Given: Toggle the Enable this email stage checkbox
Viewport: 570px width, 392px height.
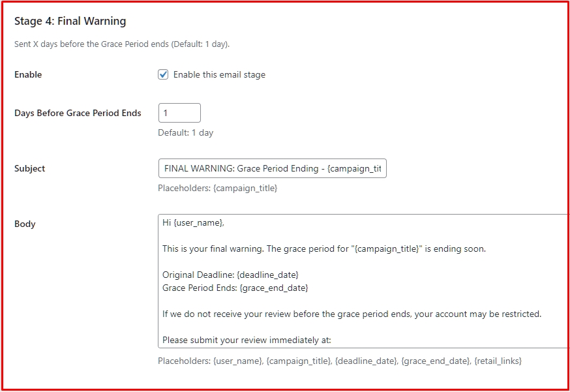Looking at the screenshot, I should pyautogui.click(x=163, y=74).
